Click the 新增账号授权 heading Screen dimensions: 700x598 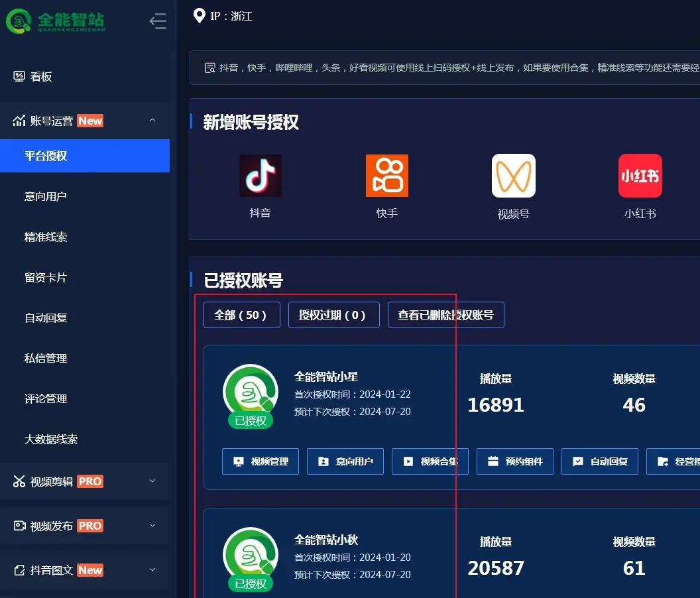click(251, 123)
